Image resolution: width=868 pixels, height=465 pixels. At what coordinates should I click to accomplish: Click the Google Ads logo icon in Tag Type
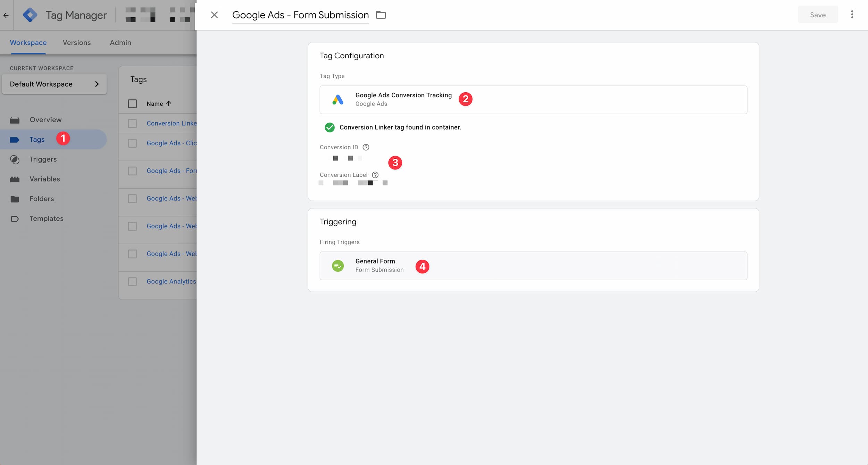coord(338,100)
